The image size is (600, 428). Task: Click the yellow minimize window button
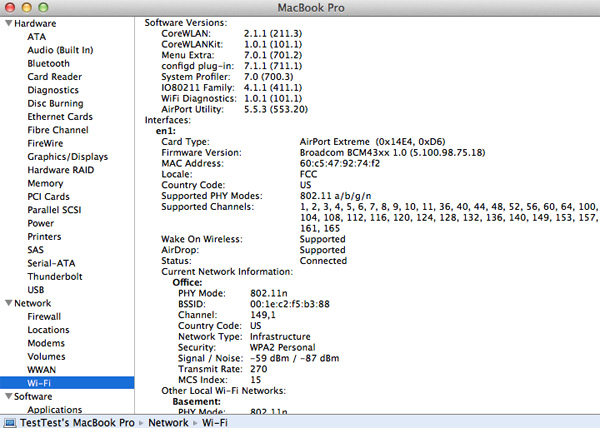pyautogui.click(x=26, y=7)
